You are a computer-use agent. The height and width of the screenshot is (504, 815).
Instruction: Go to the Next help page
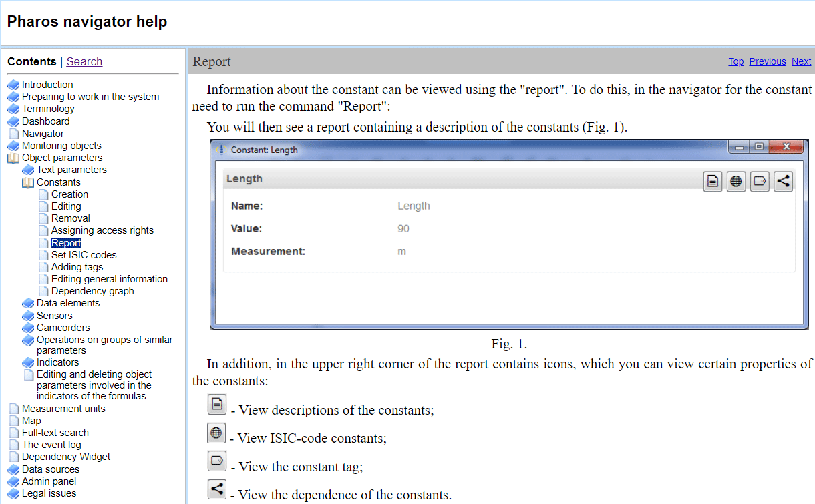[801, 61]
